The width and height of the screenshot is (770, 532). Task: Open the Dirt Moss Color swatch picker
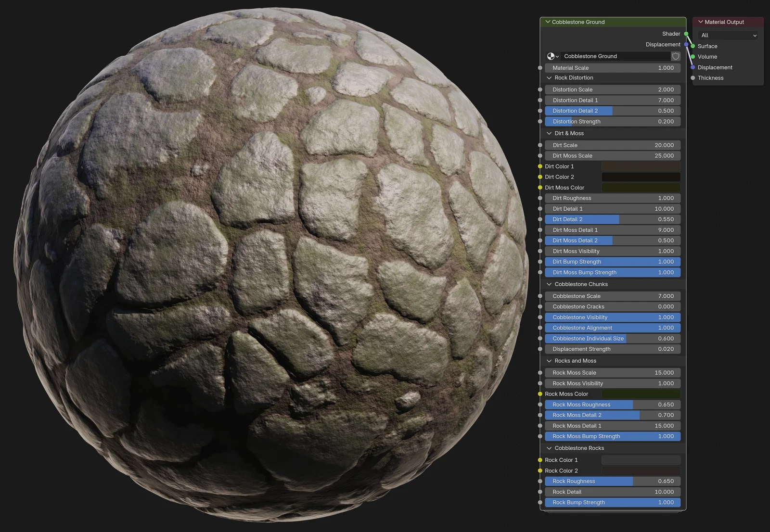(641, 188)
